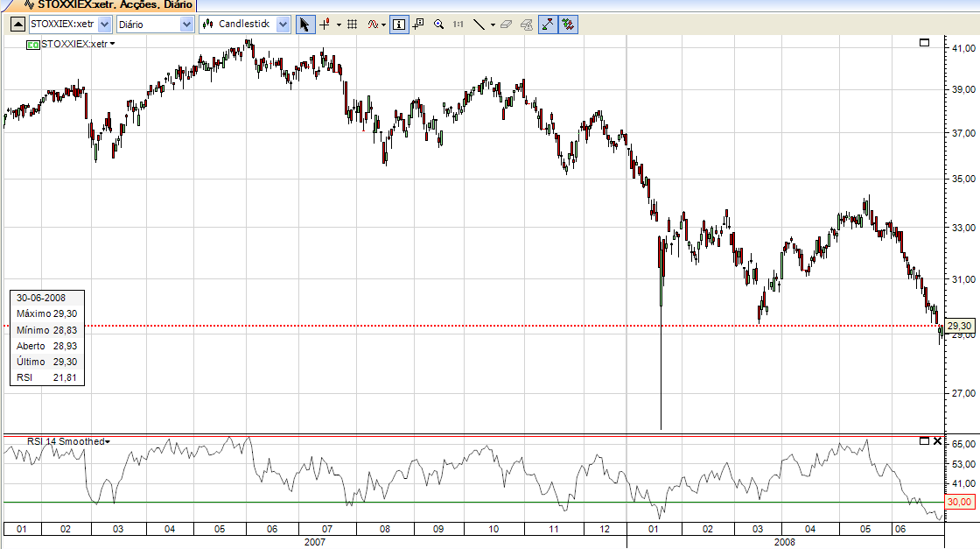
Task: Open the STOXXIEX:xetr chart legend menu
Action: 78,44
